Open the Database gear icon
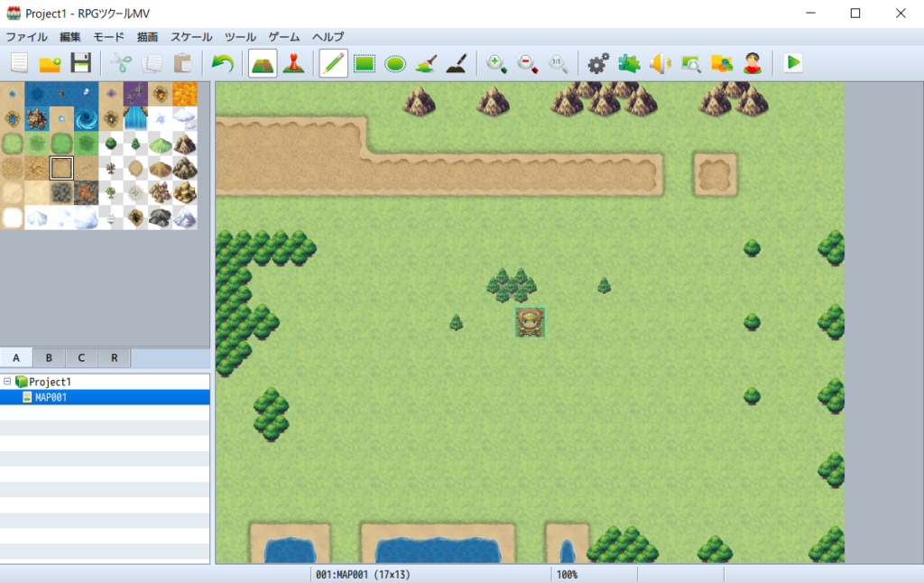Screen dimensions: 924x583 (x=598, y=63)
